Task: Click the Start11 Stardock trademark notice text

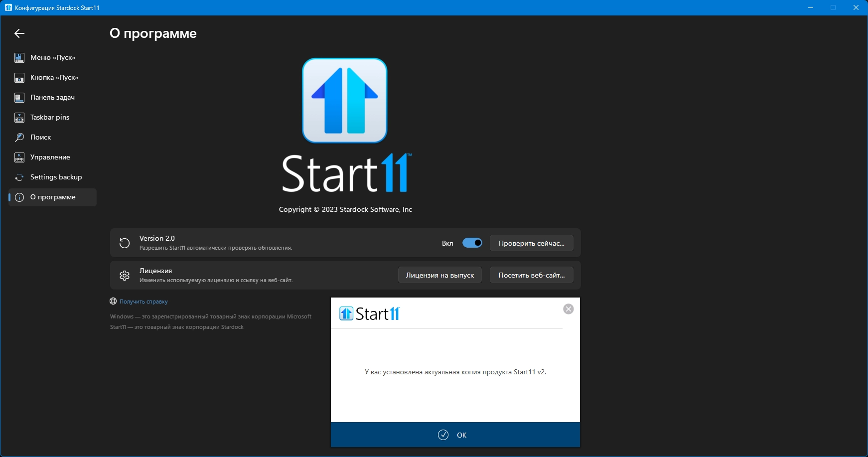Action: (x=177, y=327)
